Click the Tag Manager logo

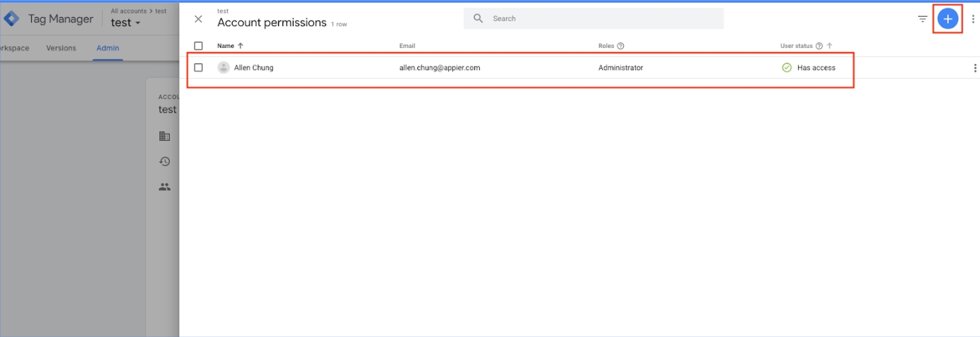coord(11,19)
